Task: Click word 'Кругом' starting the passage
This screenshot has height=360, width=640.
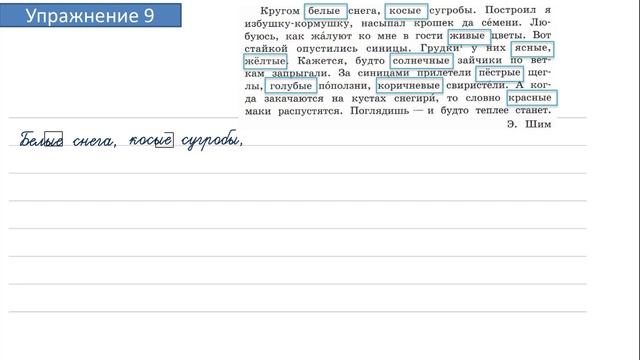Action: pyautogui.click(x=280, y=11)
